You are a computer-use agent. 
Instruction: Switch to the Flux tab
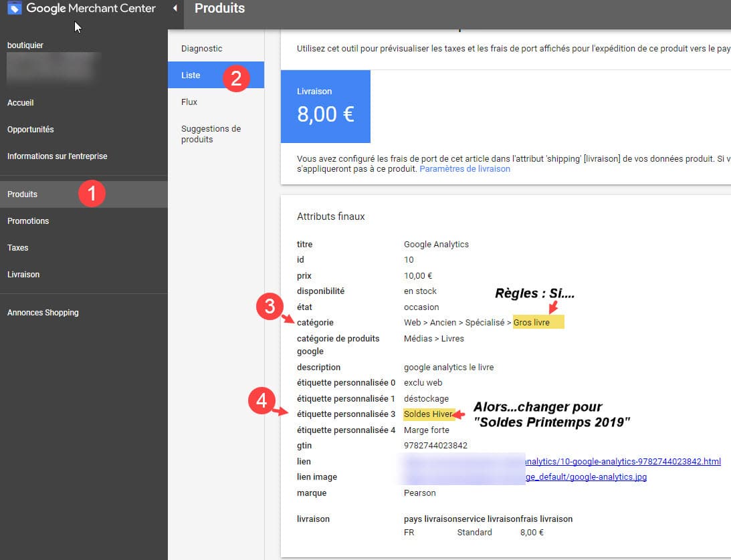[x=189, y=102]
